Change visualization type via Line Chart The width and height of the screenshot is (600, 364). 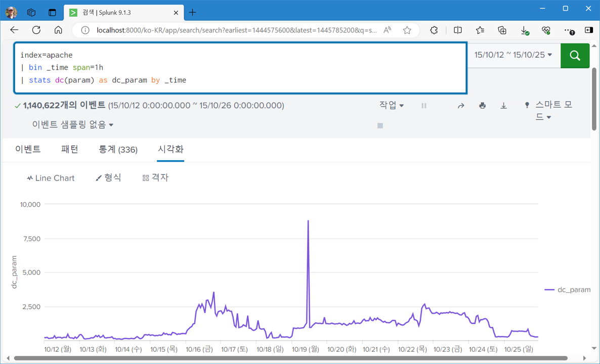point(51,178)
